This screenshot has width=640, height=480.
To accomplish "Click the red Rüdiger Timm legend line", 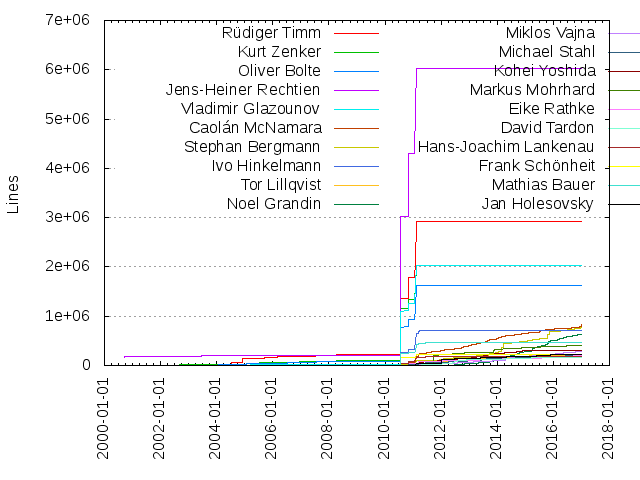I will click(356, 33).
